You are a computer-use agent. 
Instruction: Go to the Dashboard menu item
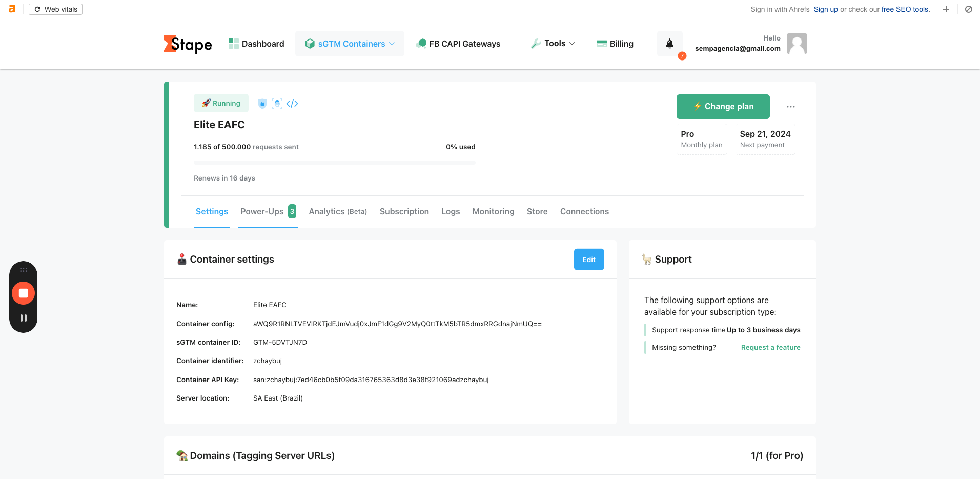click(x=256, y=44)
